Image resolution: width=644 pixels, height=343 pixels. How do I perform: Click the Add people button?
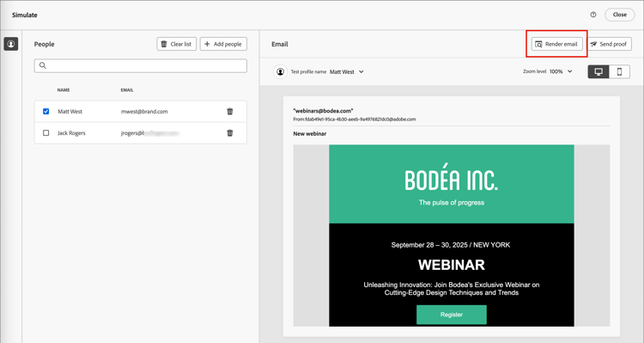pyautogui.click(x=223, y=44)
